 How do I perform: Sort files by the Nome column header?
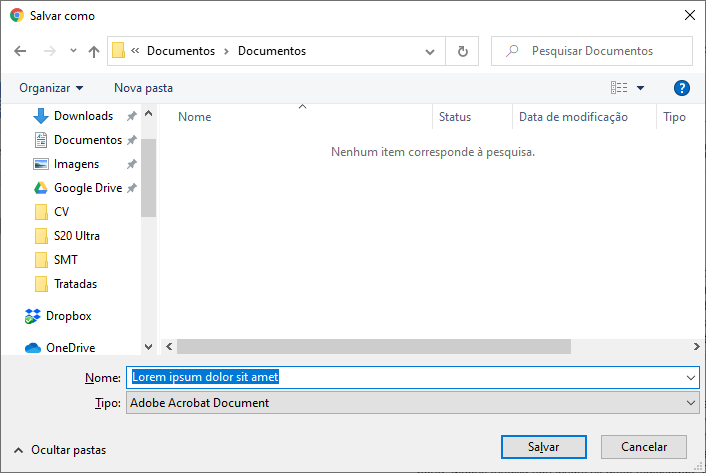(195, 117)
